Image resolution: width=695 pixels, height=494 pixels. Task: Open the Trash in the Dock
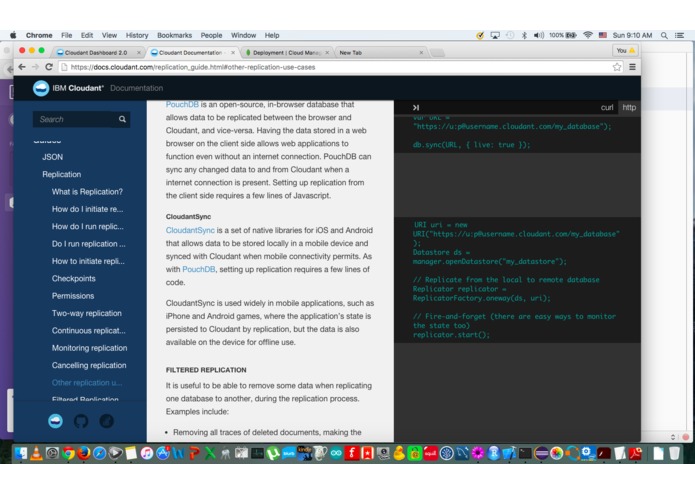[674, 453]
